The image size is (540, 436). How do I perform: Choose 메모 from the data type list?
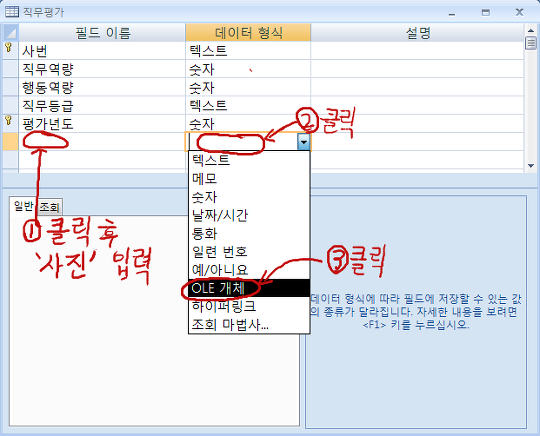pyautogui.click(x=249, y=178)
